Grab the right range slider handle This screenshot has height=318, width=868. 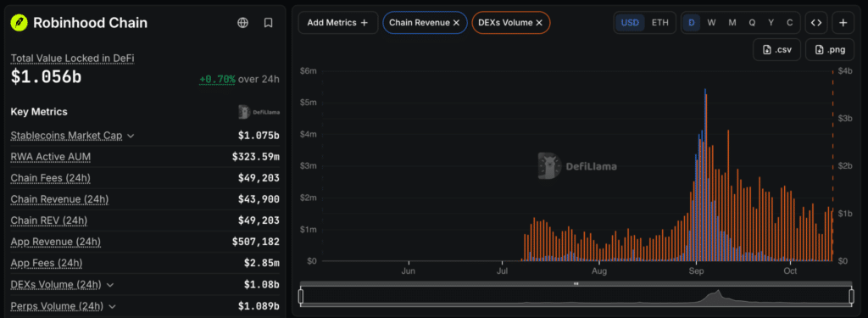tap(851, 297)
